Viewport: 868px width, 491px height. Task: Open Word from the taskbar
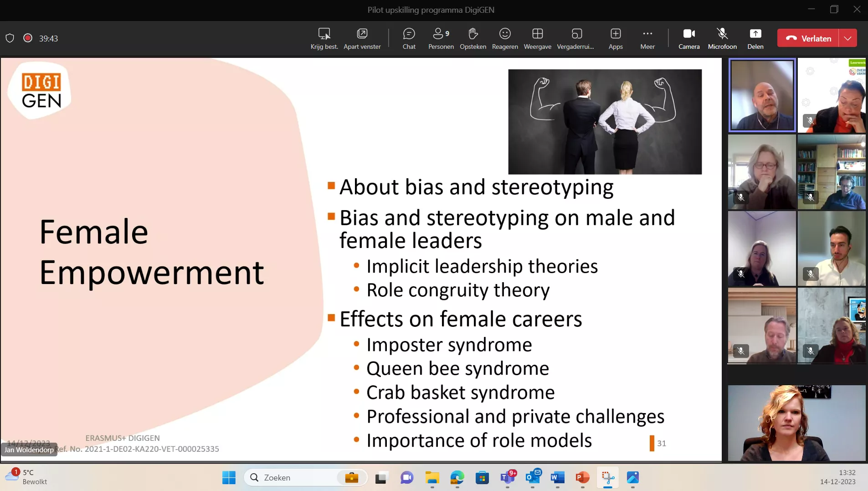tap(557, 477)
